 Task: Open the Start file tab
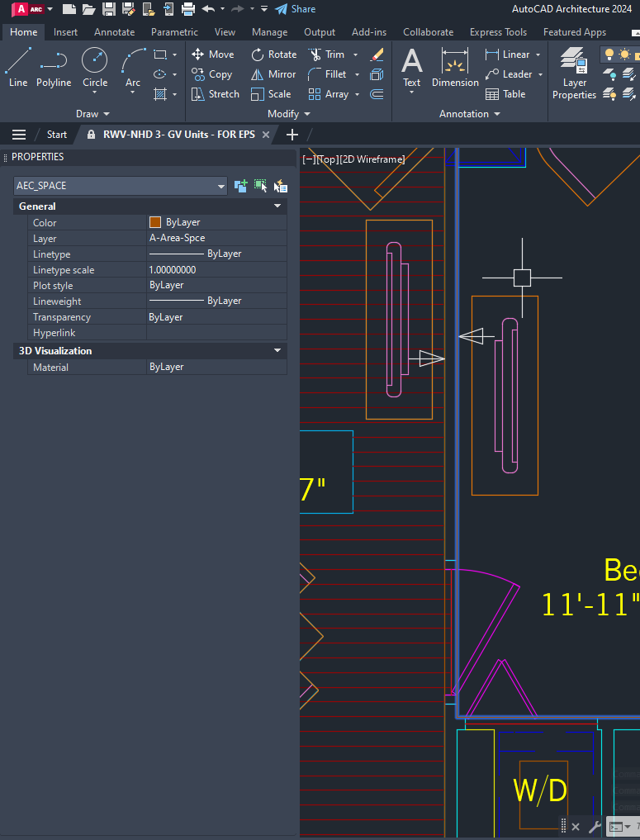coord(57,135)
